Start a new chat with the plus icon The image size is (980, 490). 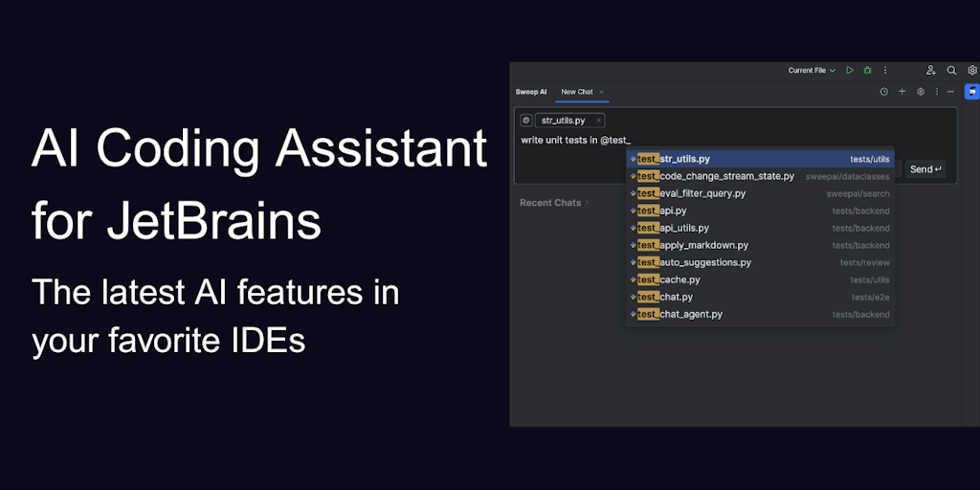pos(902,92)
